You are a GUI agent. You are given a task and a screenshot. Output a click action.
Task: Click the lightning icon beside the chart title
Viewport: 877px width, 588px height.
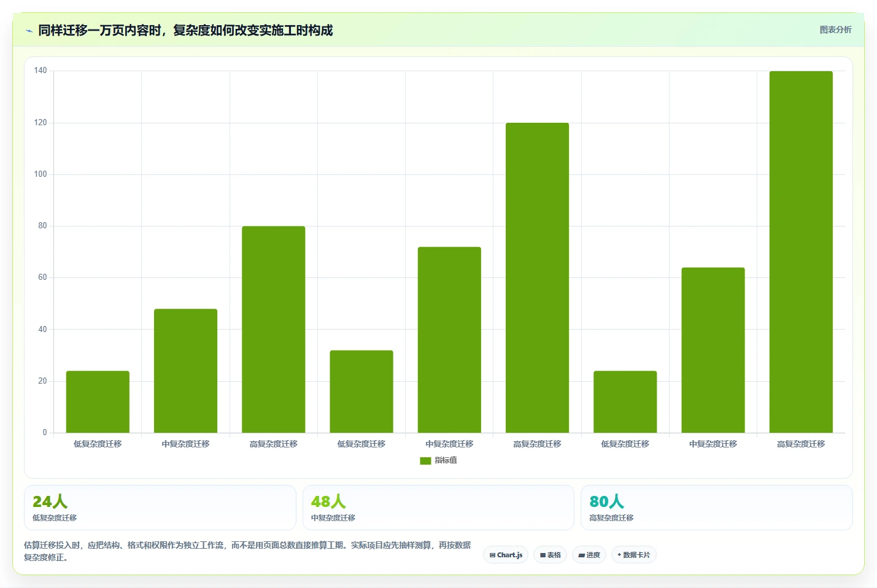(x=29, y=31)
